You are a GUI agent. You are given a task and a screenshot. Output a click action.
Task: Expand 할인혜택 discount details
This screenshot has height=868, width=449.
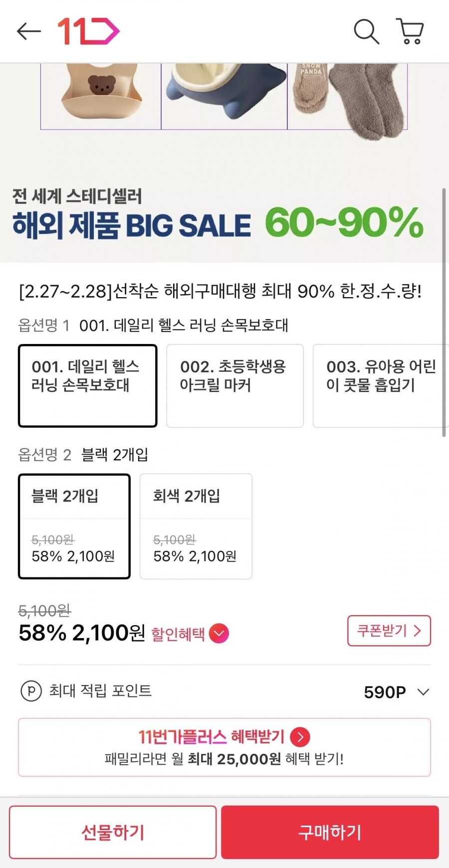219,634
